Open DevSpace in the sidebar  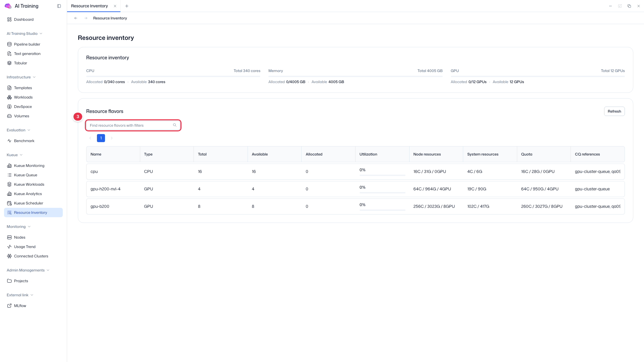[x=33, y=107]
